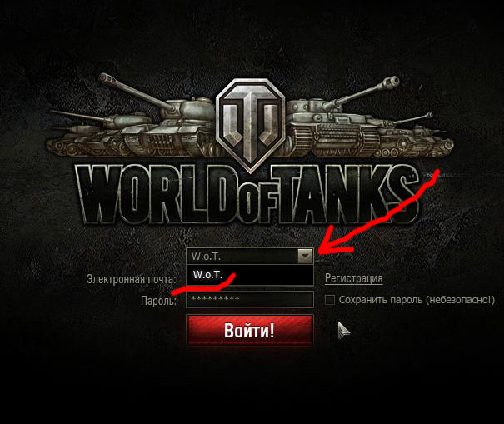Click the Электронная почта label

point(132,279)
